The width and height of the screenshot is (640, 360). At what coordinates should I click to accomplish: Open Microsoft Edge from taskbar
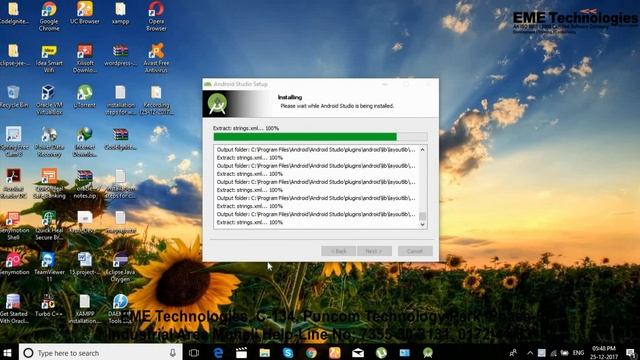218,353
